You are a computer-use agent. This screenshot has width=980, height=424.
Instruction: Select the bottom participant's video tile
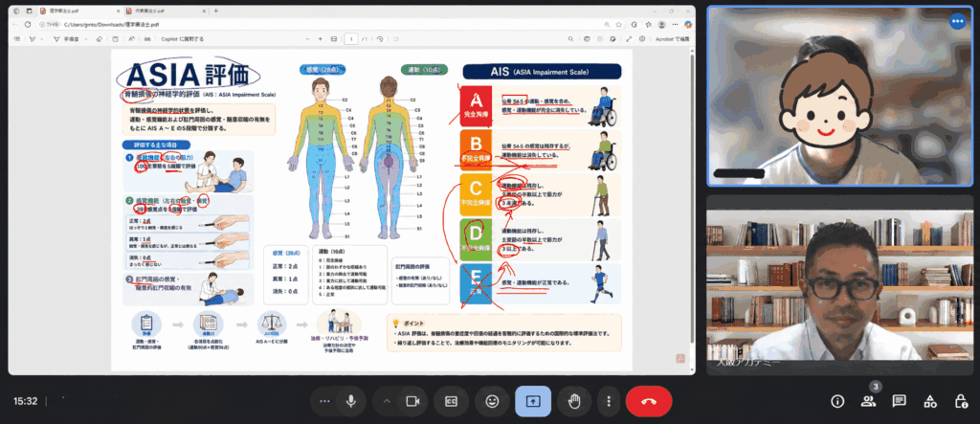(x=839, y=285)
